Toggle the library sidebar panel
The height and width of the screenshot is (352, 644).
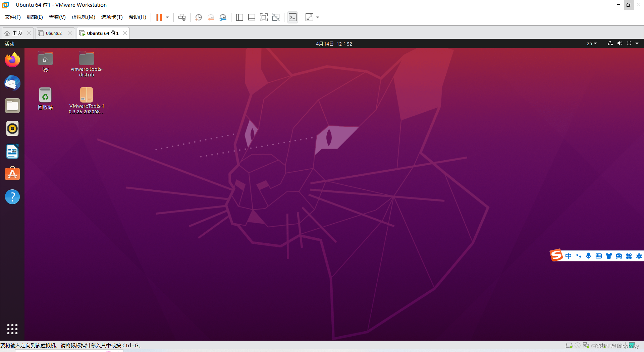pos(239,17)
